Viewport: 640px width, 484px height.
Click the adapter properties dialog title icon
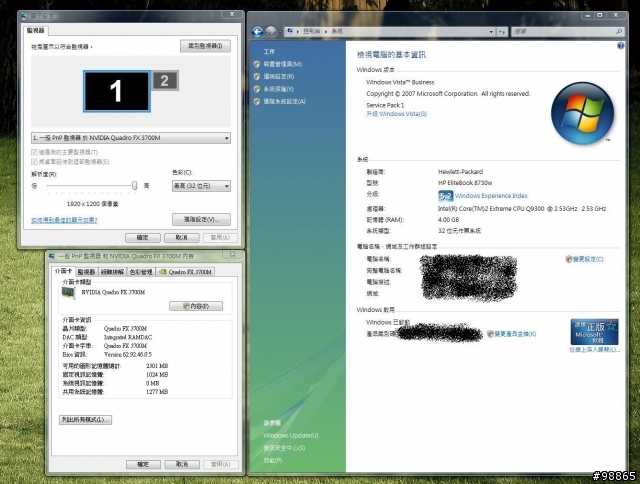pyautogui.click(x=52, y=256)
